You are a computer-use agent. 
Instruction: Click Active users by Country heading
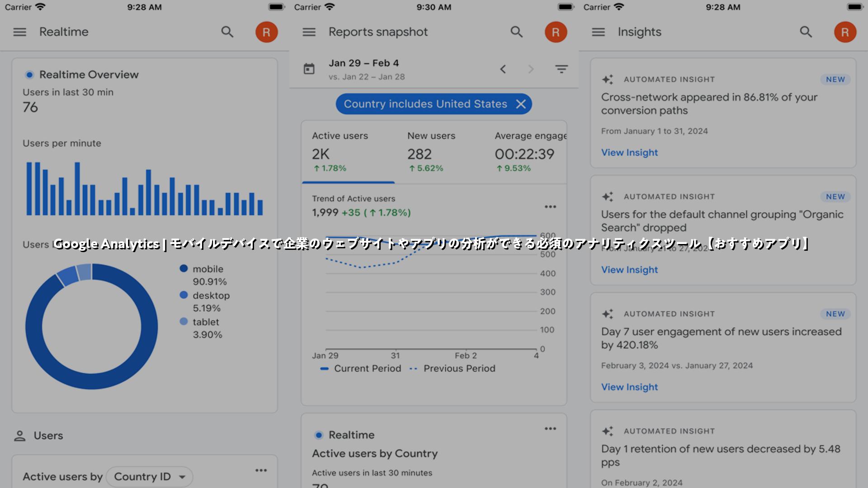point(375,454)
